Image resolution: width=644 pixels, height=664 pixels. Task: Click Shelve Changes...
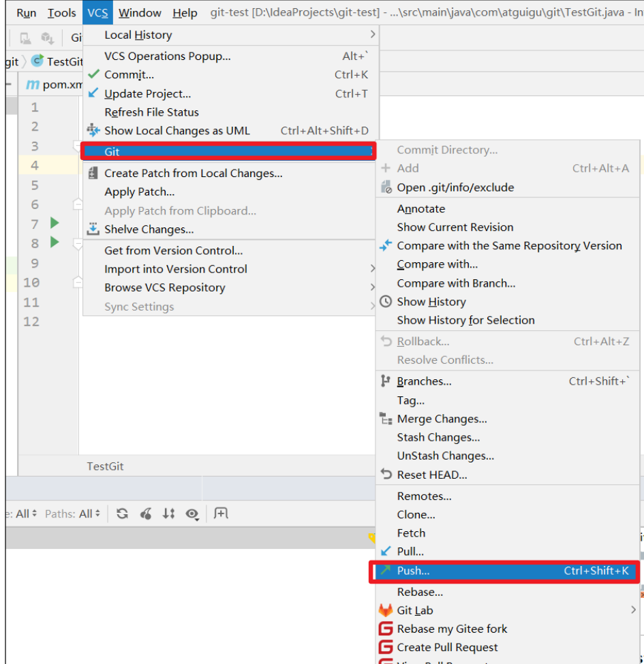pyautogui.click(x=230, y=229)
